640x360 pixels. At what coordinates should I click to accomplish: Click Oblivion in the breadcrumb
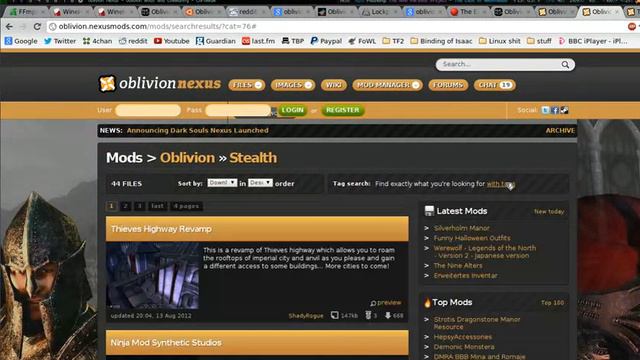(187, 158)
